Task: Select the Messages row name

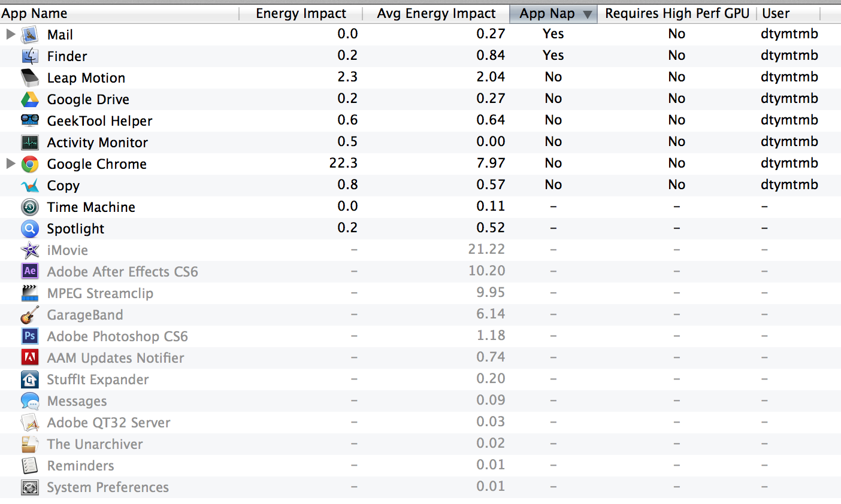Action: [77, 401]
